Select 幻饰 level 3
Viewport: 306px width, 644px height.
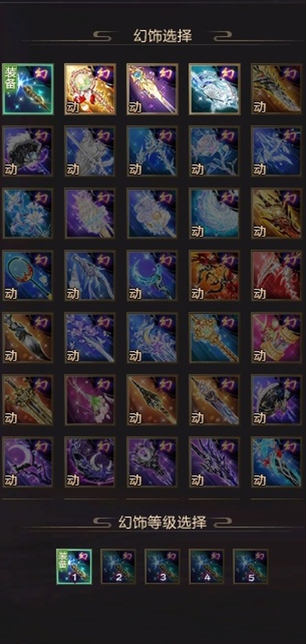tap(163, 566)
